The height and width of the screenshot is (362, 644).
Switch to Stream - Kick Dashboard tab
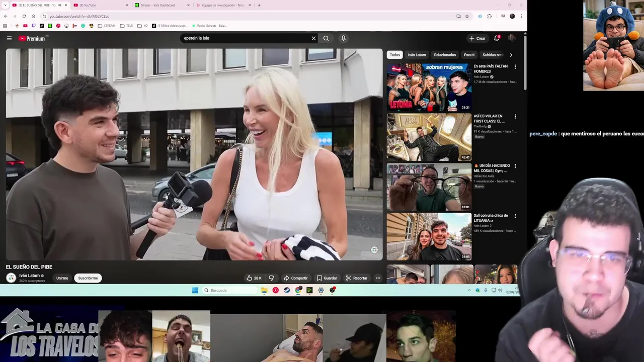tap(161, 5)
